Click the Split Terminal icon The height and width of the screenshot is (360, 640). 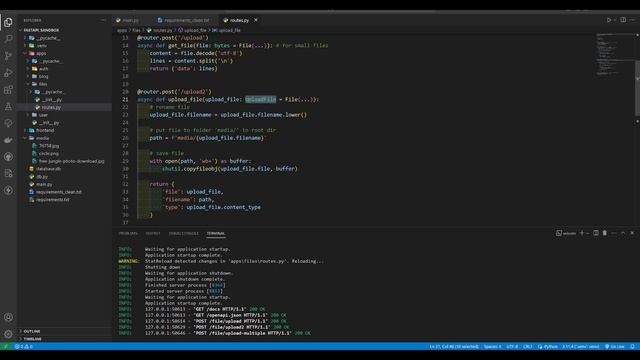click(596, 233)
